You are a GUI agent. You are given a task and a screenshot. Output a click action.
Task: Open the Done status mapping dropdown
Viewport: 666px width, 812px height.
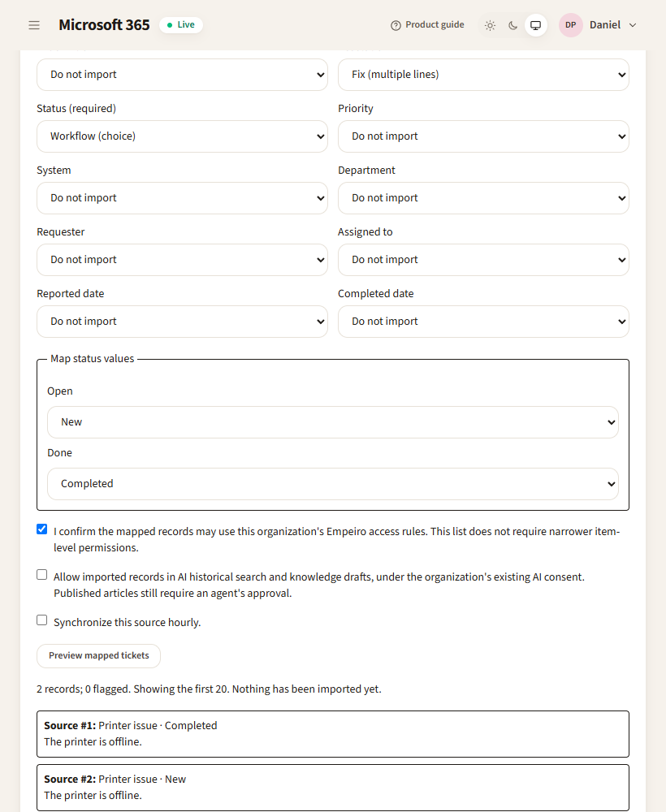(332, 484)
